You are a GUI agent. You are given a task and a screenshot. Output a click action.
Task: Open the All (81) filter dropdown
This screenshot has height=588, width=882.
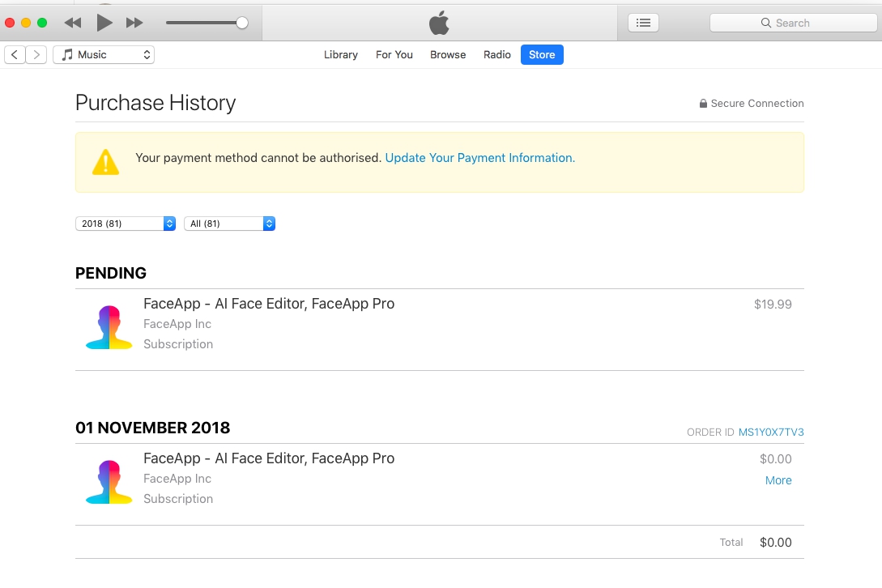229,224
